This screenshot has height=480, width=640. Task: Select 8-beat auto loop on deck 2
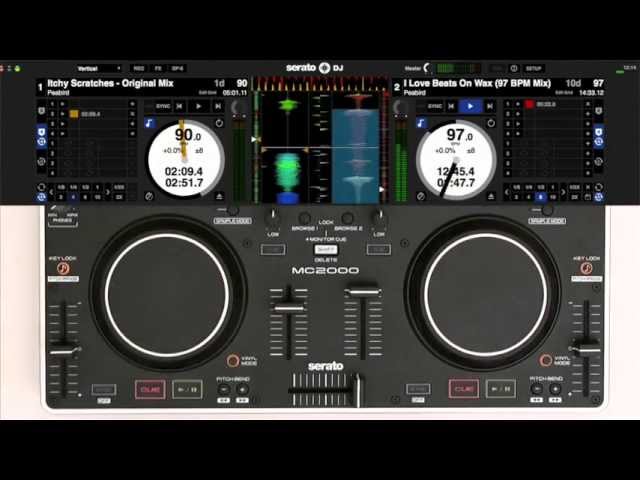coord(540,197)
